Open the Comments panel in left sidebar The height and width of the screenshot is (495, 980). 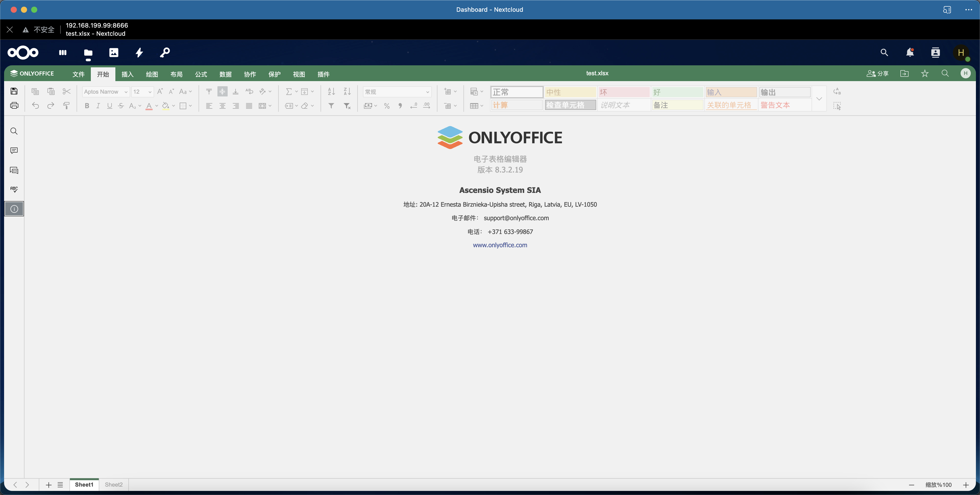14,151
